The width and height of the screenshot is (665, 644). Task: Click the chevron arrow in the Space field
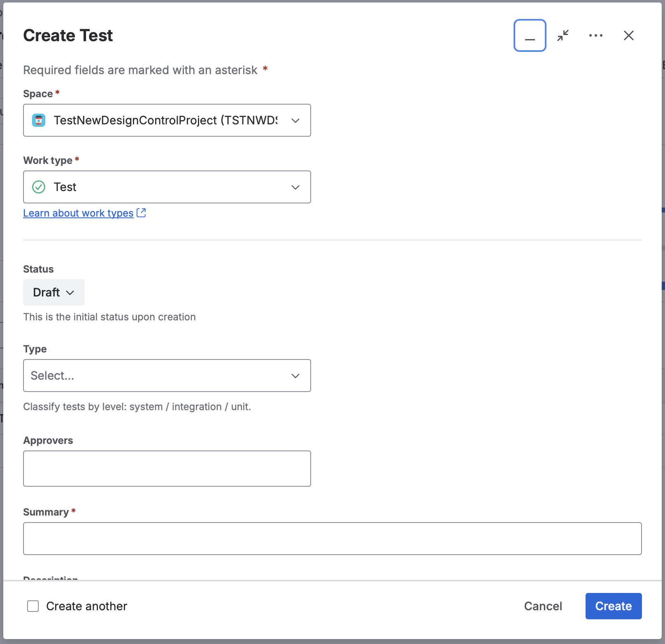[295, 120]
